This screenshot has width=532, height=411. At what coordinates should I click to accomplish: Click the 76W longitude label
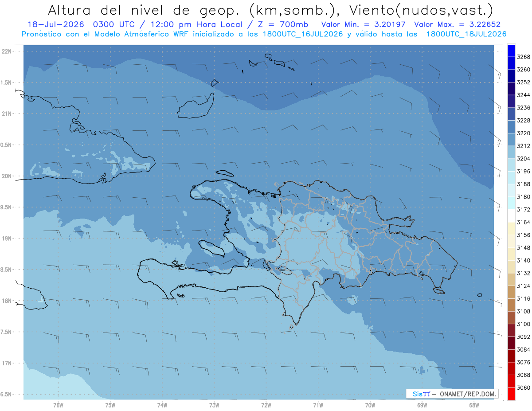tap(58, 405)
